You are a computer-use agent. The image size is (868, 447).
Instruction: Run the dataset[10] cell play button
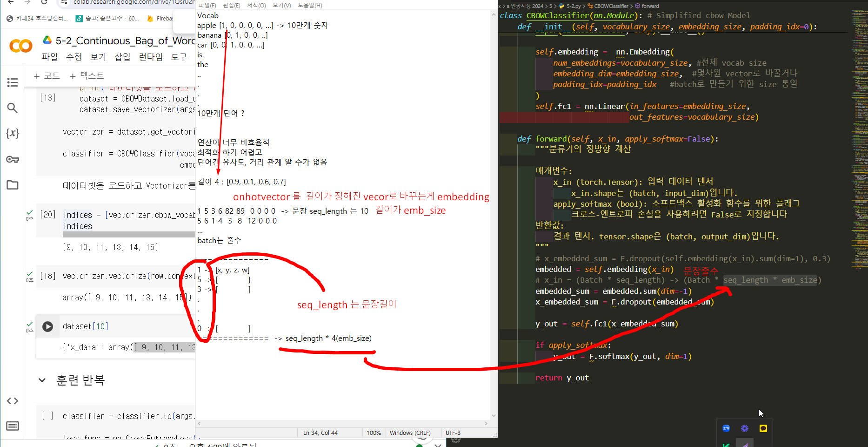47,326
